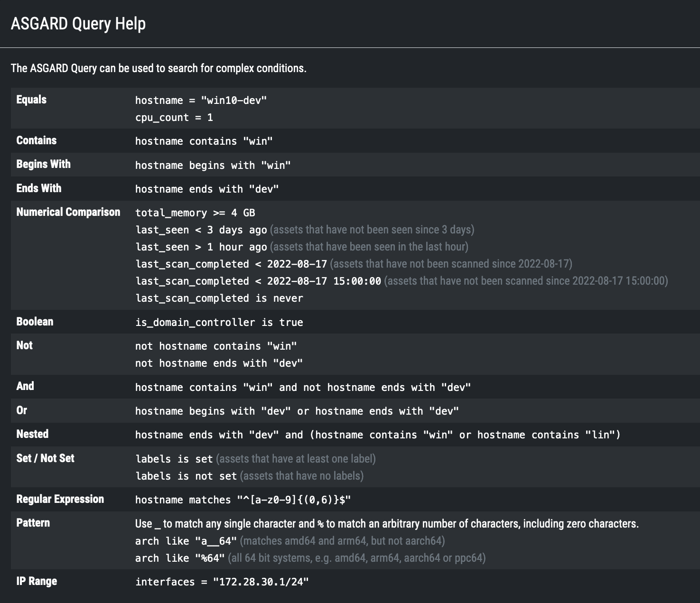Screen dimensions: 700x603
Task: Click last_scan_completed is never example
Action: [x=219, y=298]
